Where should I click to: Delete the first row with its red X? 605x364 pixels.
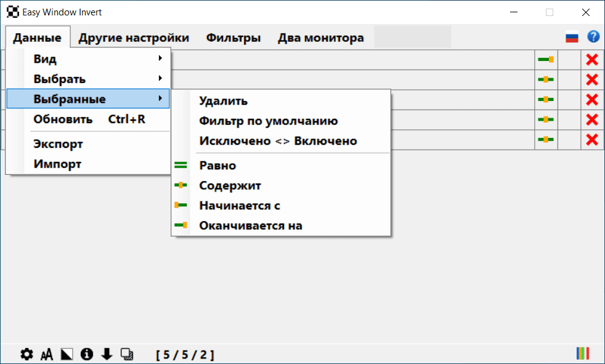(x=592, y=60)
